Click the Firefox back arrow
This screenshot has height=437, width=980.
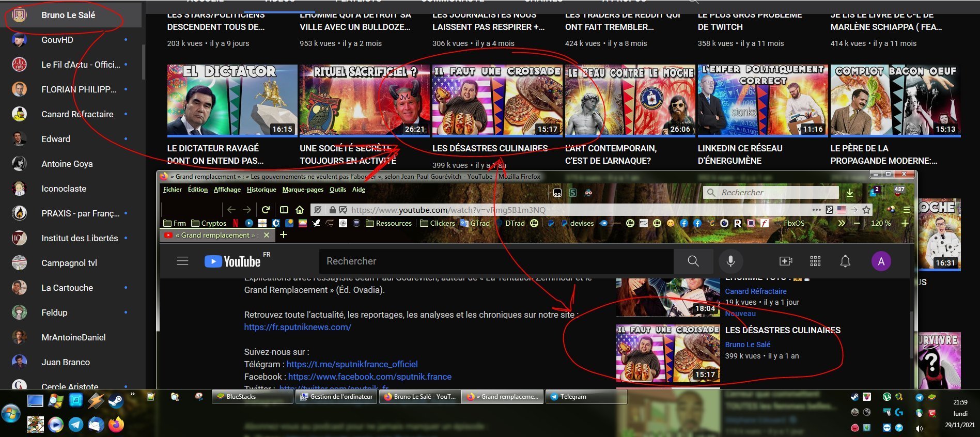pyautogui.click(x=231, y=210)
